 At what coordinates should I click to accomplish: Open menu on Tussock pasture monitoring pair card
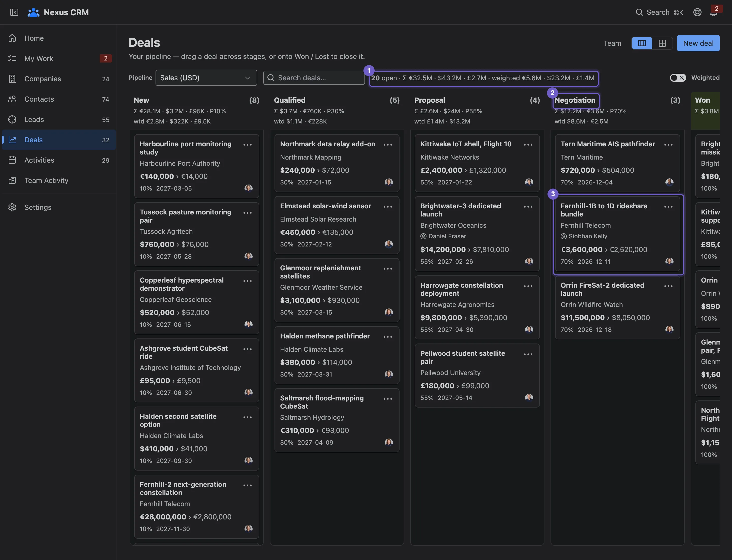(248, 213)
